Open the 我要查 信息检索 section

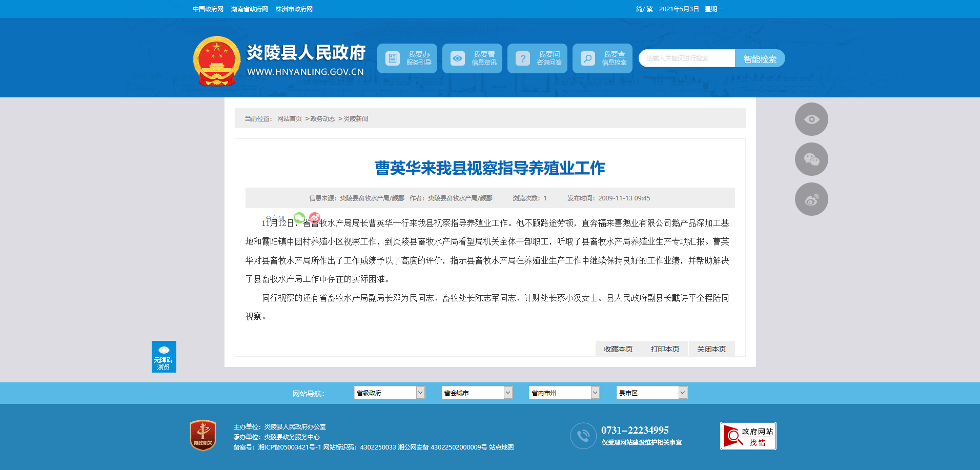point(602,58)
